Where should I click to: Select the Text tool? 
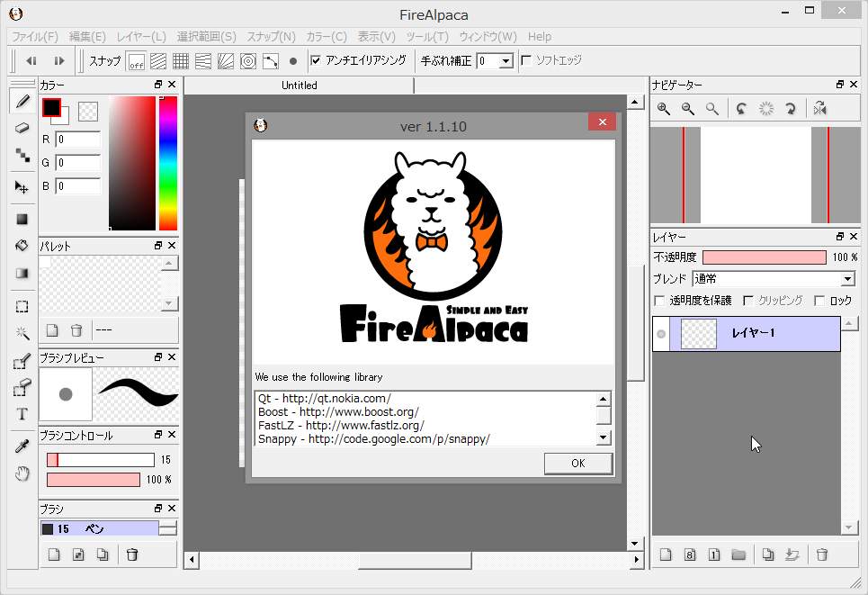click(x=22, y=413)
